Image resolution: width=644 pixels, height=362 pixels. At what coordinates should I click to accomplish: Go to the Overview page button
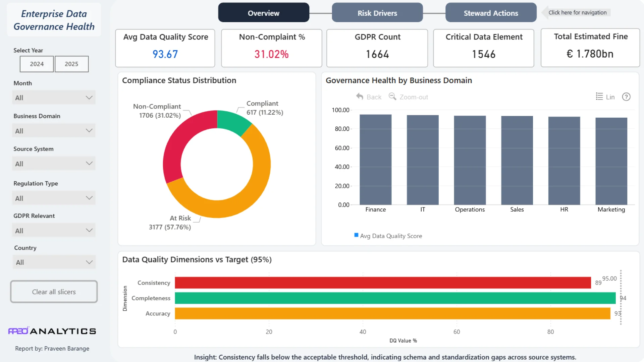pos(263,13)
